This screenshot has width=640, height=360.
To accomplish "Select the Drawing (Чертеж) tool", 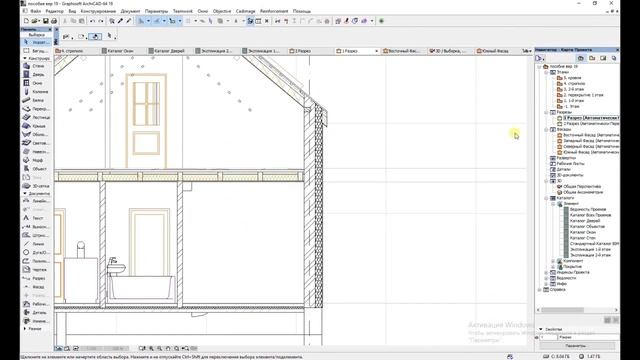I will 36,269.
